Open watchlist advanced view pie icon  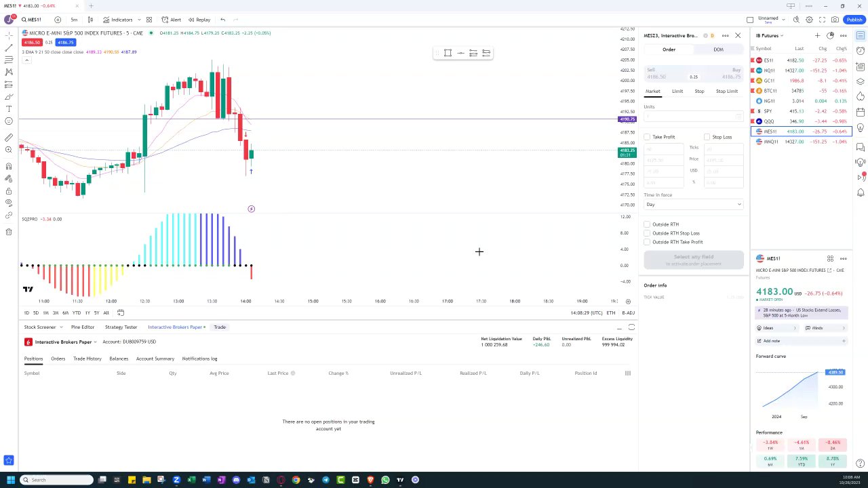831,35
